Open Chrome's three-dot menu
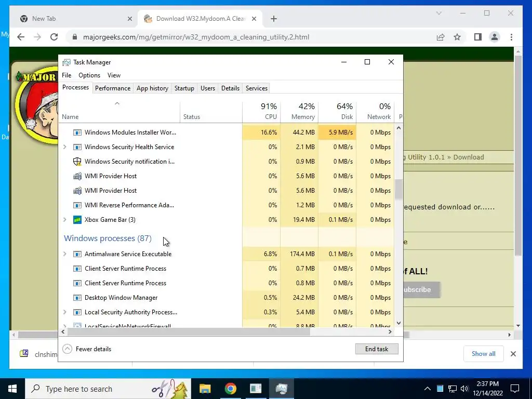This screenshot has width=532, height=399. (x=511, y=37)
